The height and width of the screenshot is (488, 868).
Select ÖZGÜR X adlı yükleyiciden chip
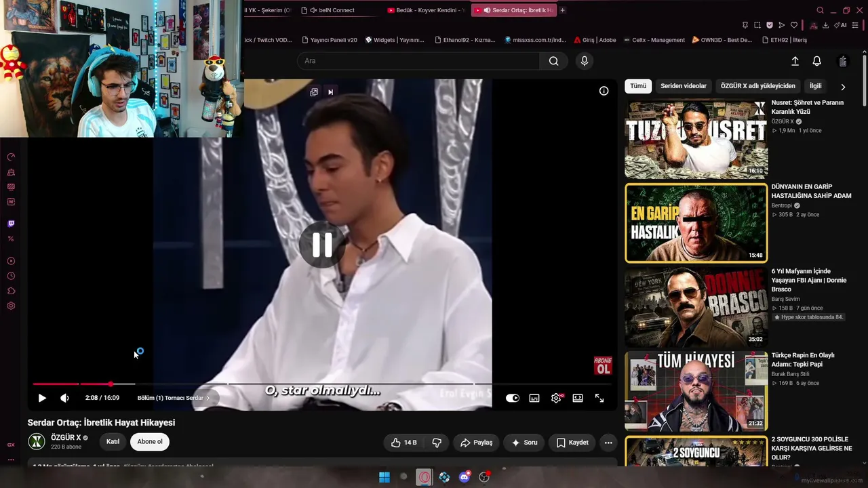tap(758, 86)
